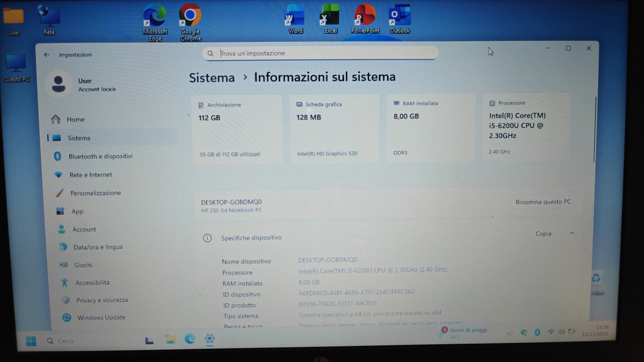Open Accessibilità settings

pyautogui.click(x=92, y=283)
